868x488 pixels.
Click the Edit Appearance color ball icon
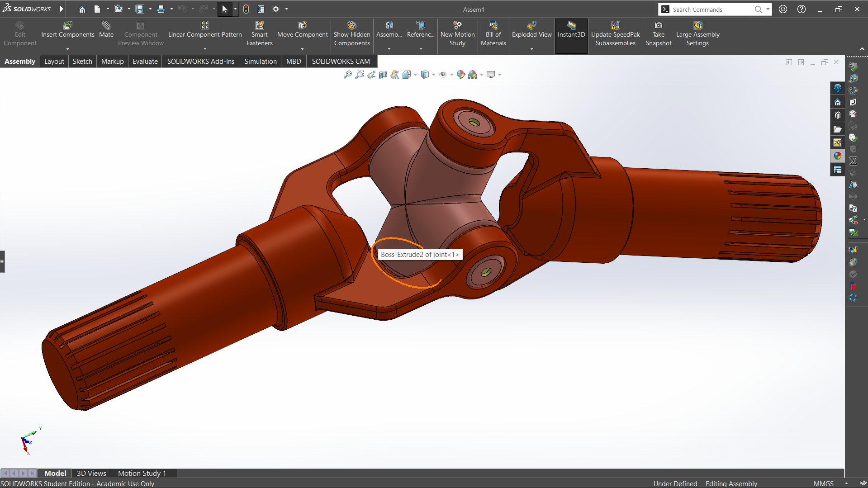click(x=460, y=75)
